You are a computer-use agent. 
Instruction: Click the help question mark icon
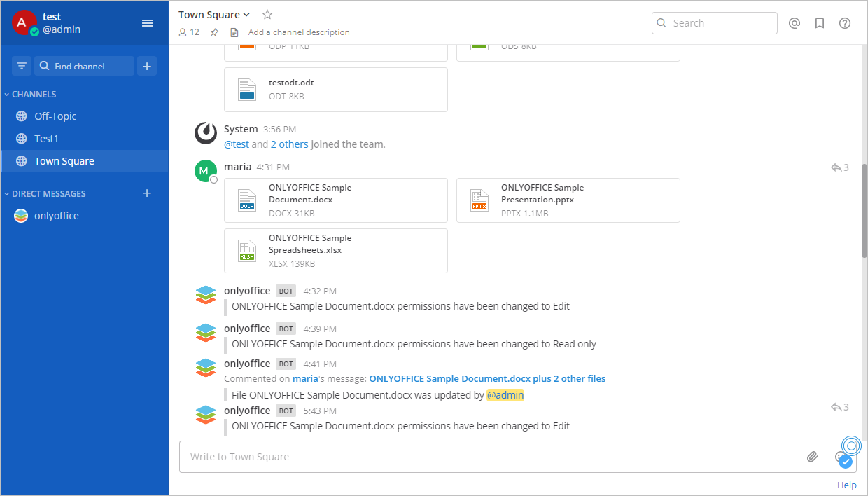845,23
